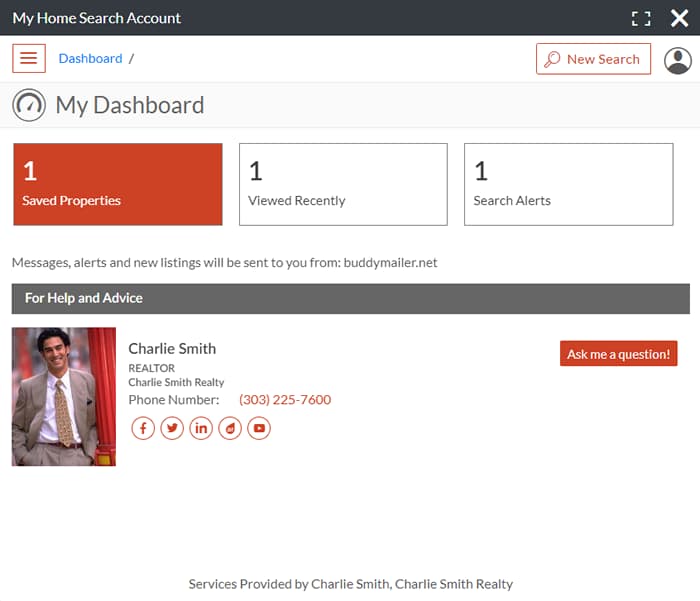Image resolution: width=700 pixels, height=601 pixels.
Task: Click Charlie Smith's agent photo
Action: click(64, 396)
